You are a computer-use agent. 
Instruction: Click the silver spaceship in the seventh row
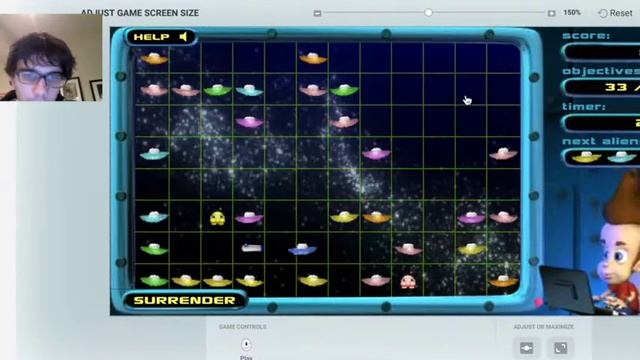tap(251, 248)
